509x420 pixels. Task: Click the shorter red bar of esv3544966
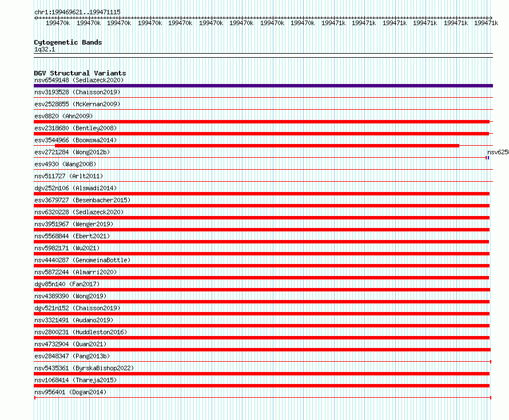tap(257, 146)
